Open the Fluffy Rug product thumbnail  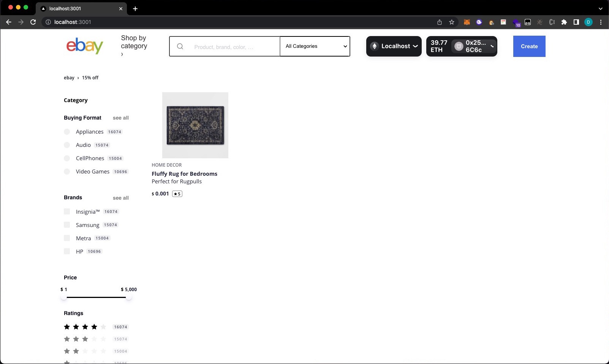point(195,125)
